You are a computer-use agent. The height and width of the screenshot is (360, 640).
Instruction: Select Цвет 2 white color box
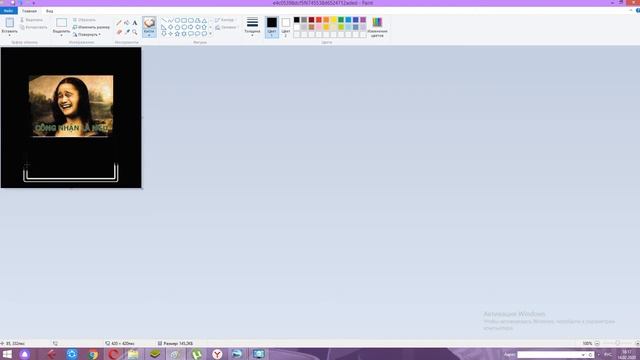[x=286, y=27]
